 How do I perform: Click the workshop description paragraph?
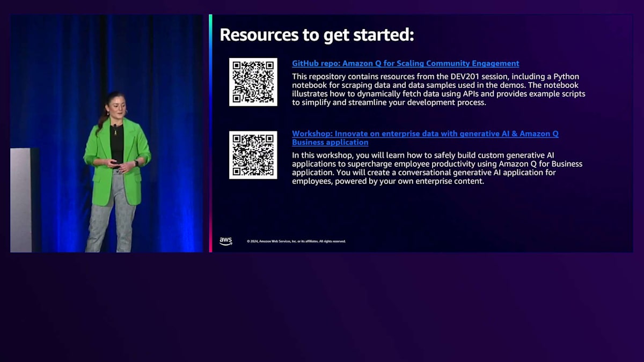pyautogui.click(x=437, y=168)
